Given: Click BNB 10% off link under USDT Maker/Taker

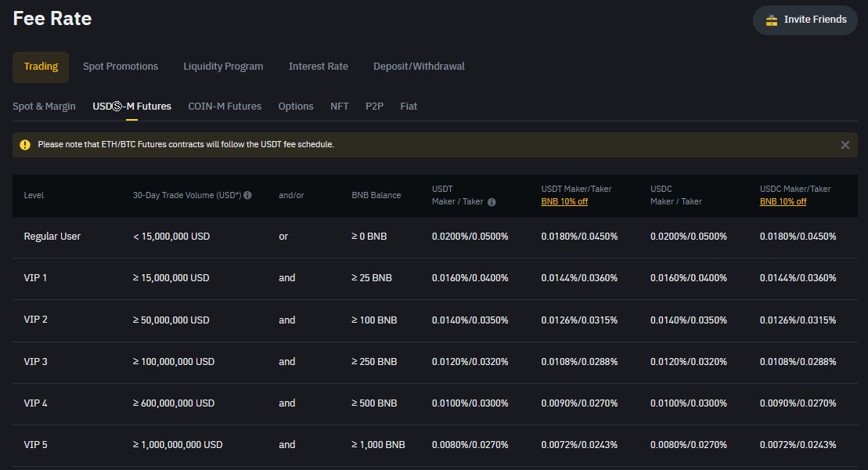Looking at the screenshot, I should (564, 202).
